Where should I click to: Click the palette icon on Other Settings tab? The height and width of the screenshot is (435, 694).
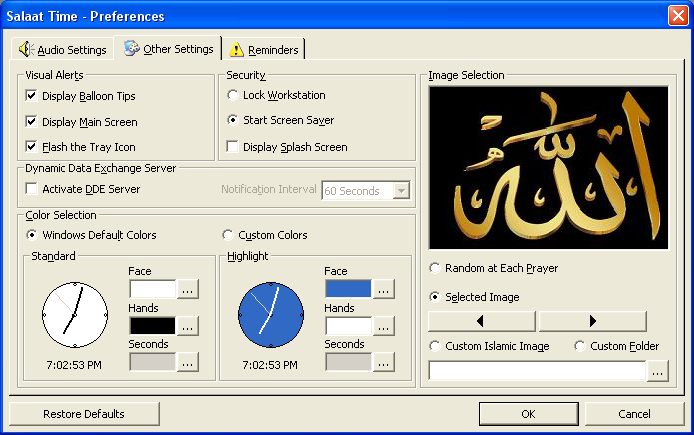click(131, 48)
